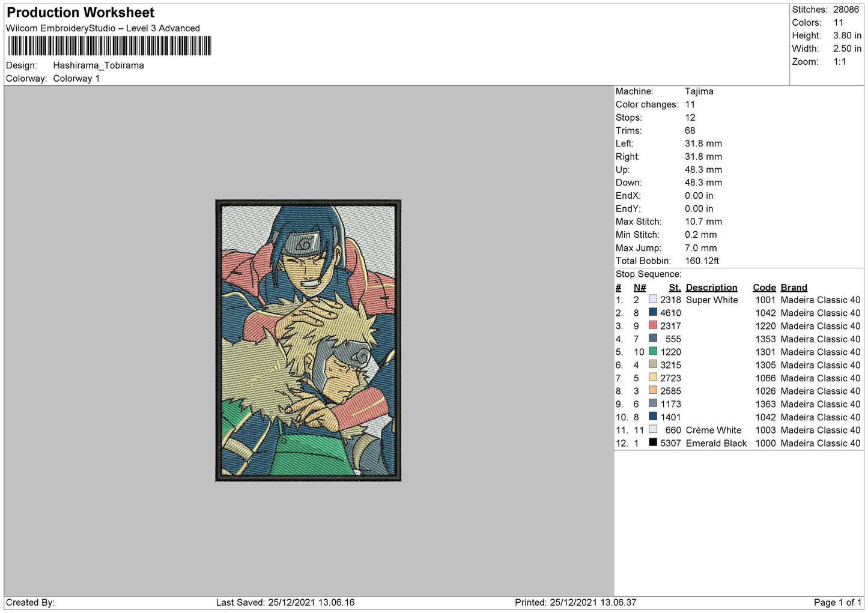This screenshot has height=613, width=868.
Task: Select the Crème White swatch in row 11
Action: tap(653, 429)
